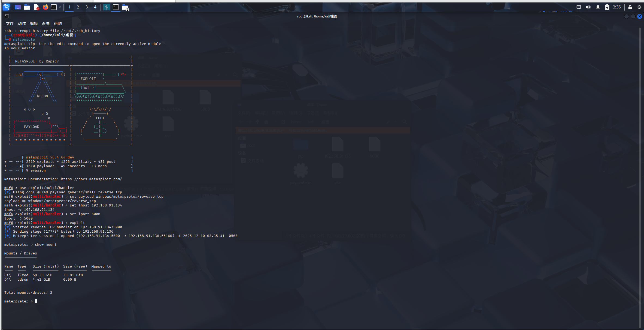644x330 pixels.
Task: Click the log out arrow icon
Action: coord(639,7)
